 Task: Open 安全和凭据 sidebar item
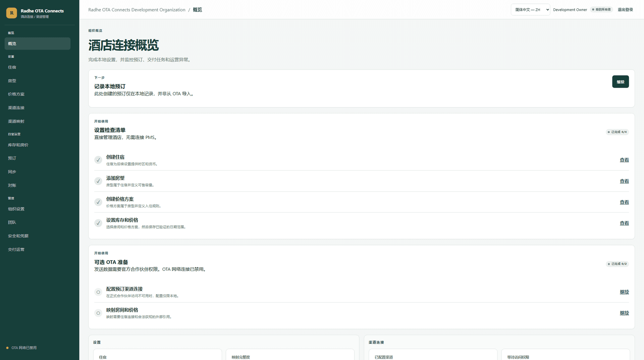click(x=38, y=236)
